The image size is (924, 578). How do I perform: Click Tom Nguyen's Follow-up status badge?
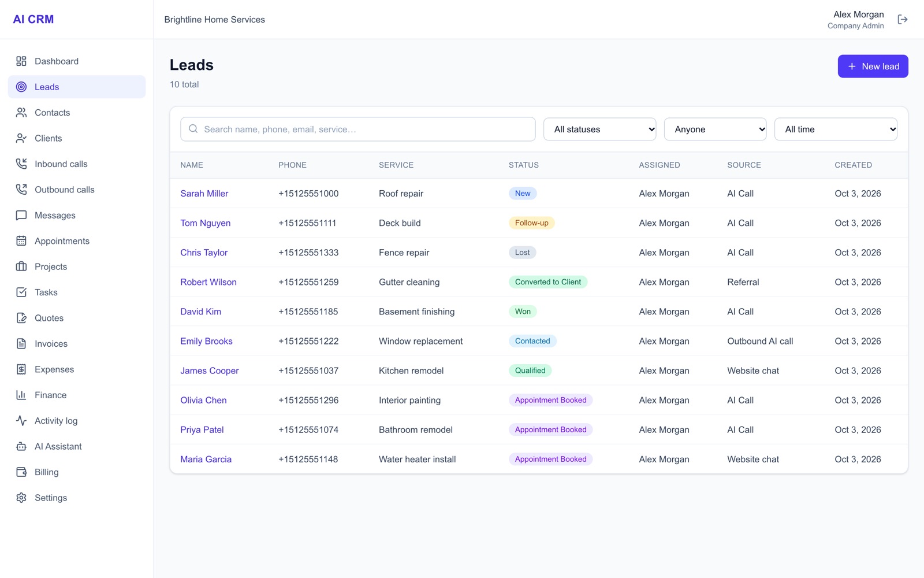click(x=531, y=223)
